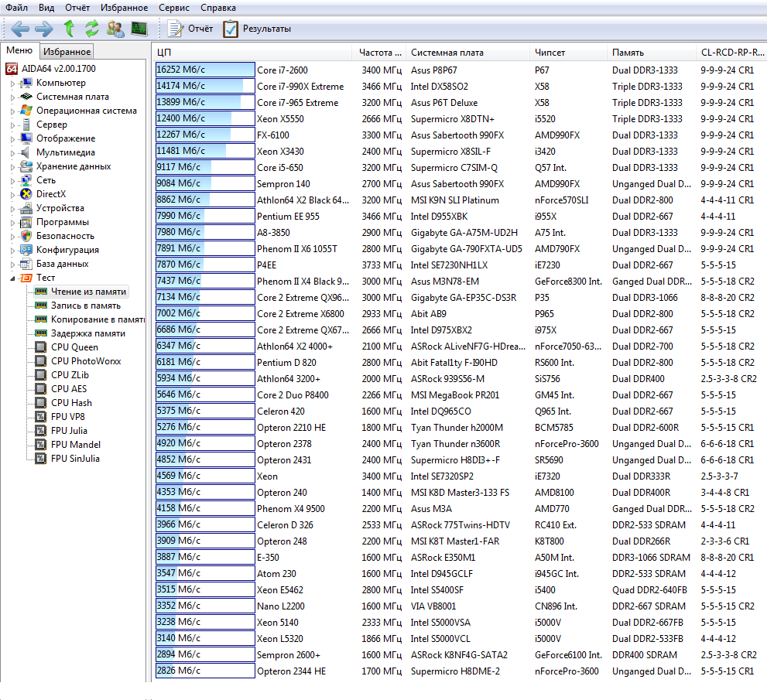The image size is (767, 700).
Task: Click the green Up arrow toolbar icon
Action: pos(69,29)
